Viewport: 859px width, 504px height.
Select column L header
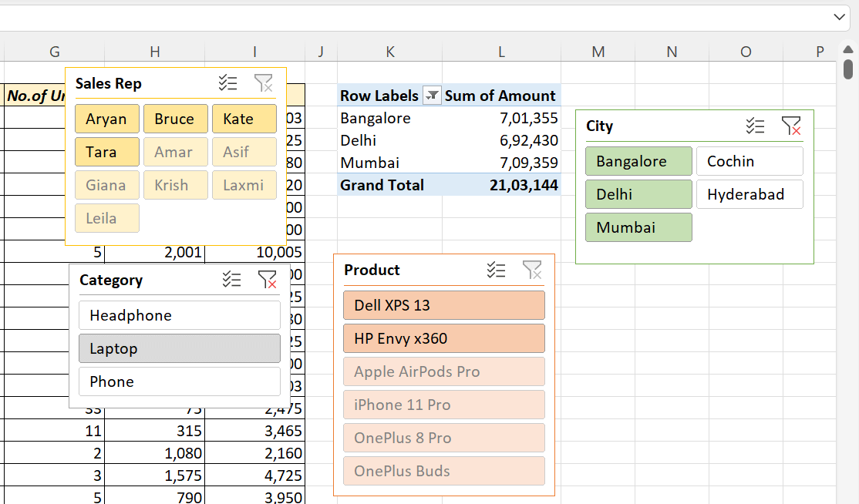501,52
